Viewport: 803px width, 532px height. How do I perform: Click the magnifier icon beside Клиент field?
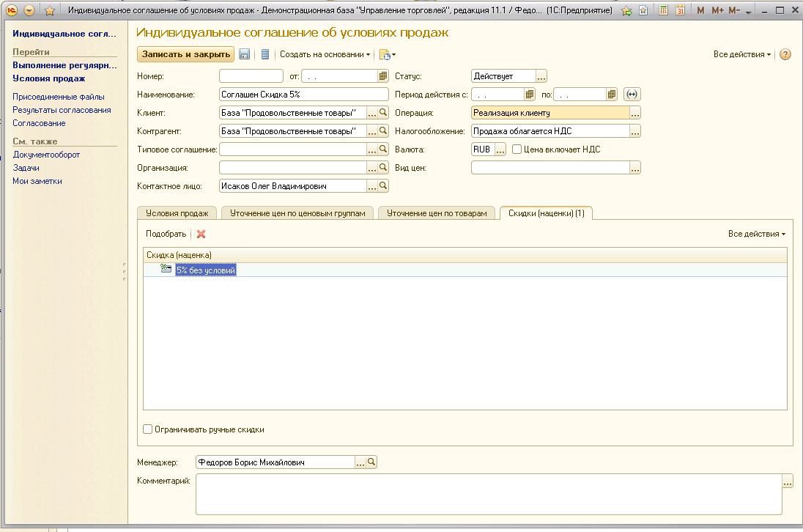[x=382, y=113]
